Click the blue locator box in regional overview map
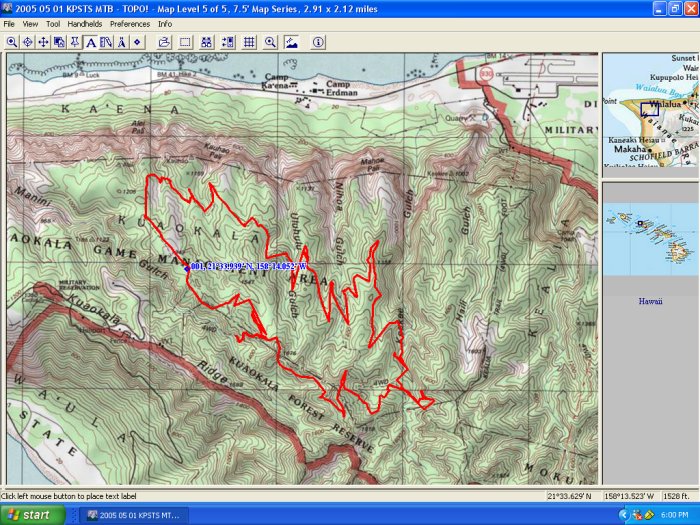Viewport: 700px width, 525px height. point(650,110)
